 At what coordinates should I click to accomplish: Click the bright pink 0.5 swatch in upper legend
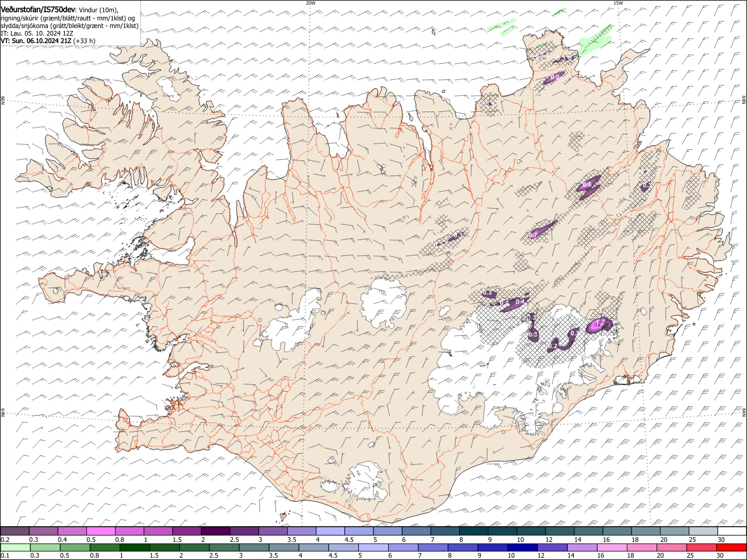100,531
